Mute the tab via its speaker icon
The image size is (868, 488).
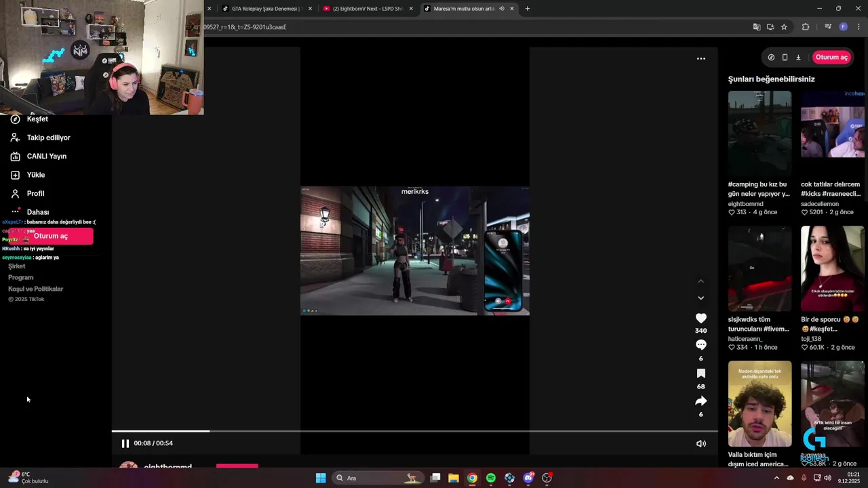pyautogui.click(x=502, y=9)
